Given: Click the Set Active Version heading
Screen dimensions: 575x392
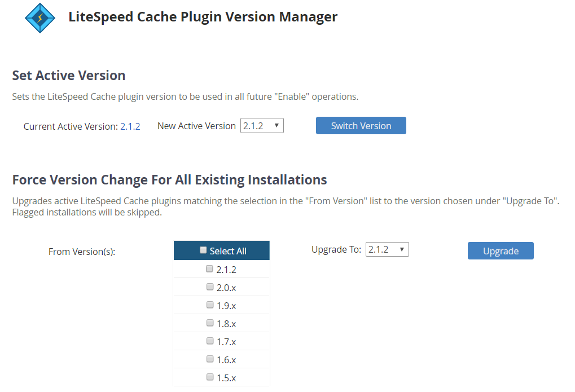Looking at the screenshot, I should point(69,76).
